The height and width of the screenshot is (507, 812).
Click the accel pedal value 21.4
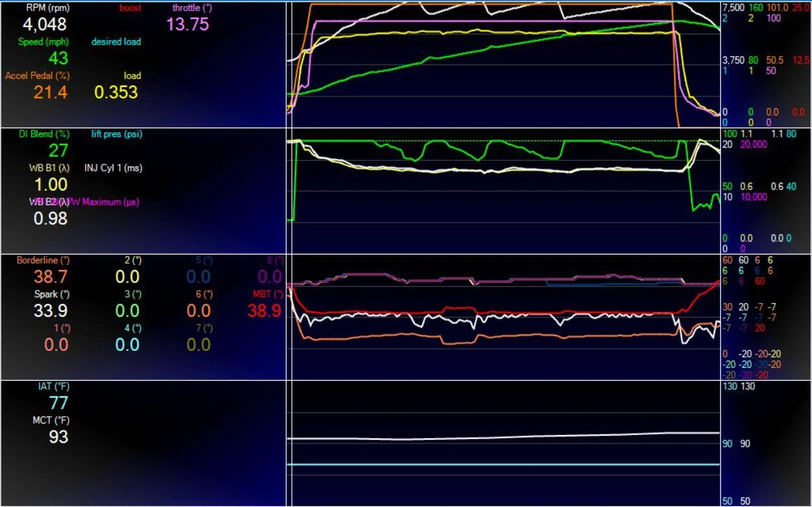tap(50, 92)
